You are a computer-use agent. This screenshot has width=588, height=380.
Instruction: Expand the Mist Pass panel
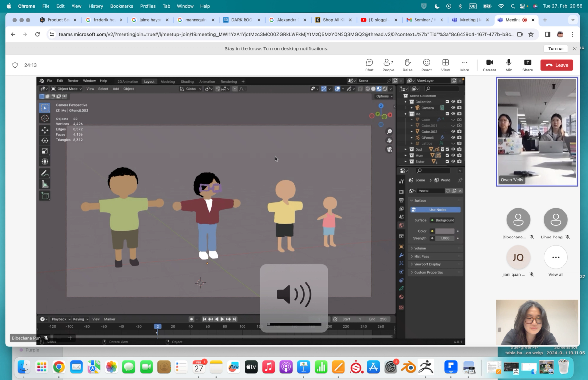pos(435,256)
